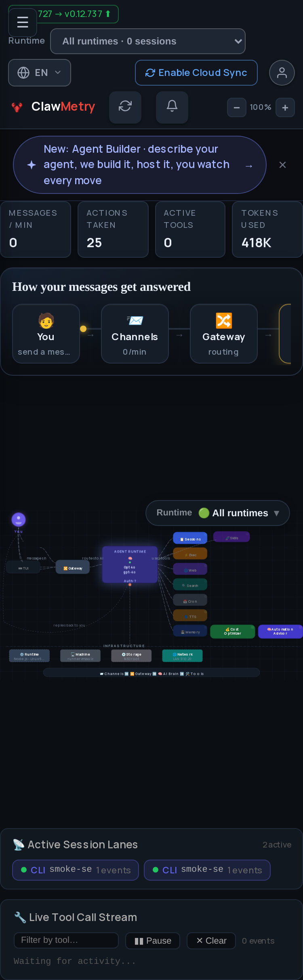Select the Channels step card
Screen dimensions: 303x980
[x=135, y=334]
